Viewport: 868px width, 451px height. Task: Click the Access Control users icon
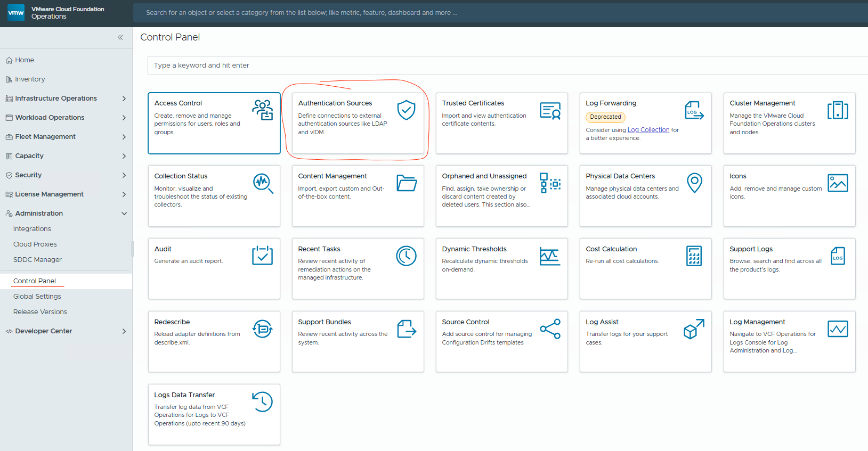click(x=263, y=110)
